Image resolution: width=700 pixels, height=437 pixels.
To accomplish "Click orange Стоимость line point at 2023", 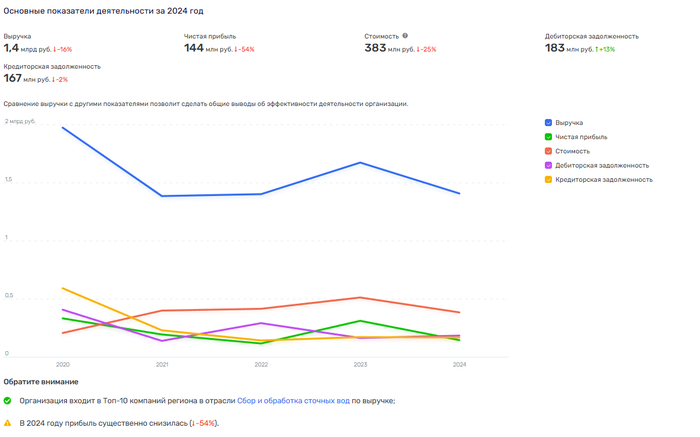I will [x=360, y=297].
